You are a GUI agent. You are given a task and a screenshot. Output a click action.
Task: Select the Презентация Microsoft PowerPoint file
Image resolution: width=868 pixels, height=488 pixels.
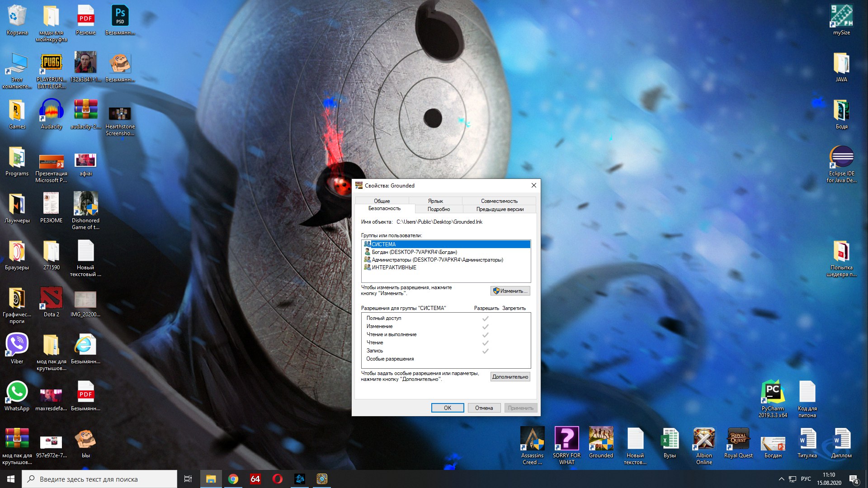point(51,168)
